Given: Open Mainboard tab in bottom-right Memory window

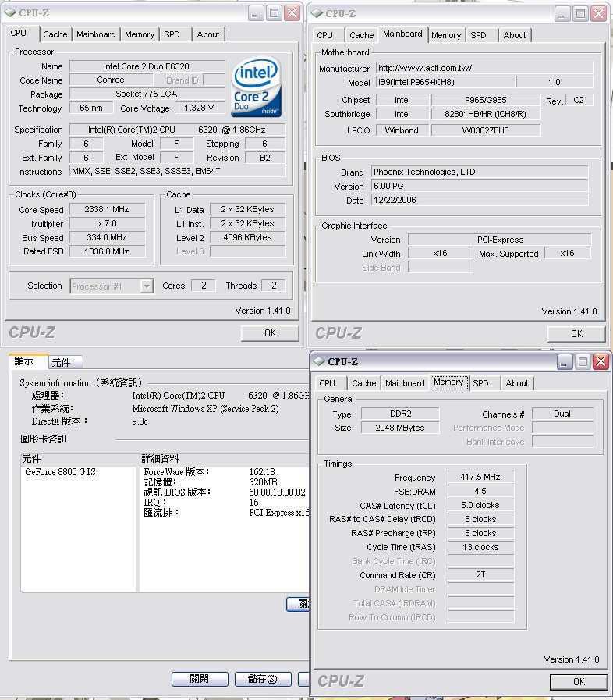Looking at the screenshot, I should tap(405, 383).
